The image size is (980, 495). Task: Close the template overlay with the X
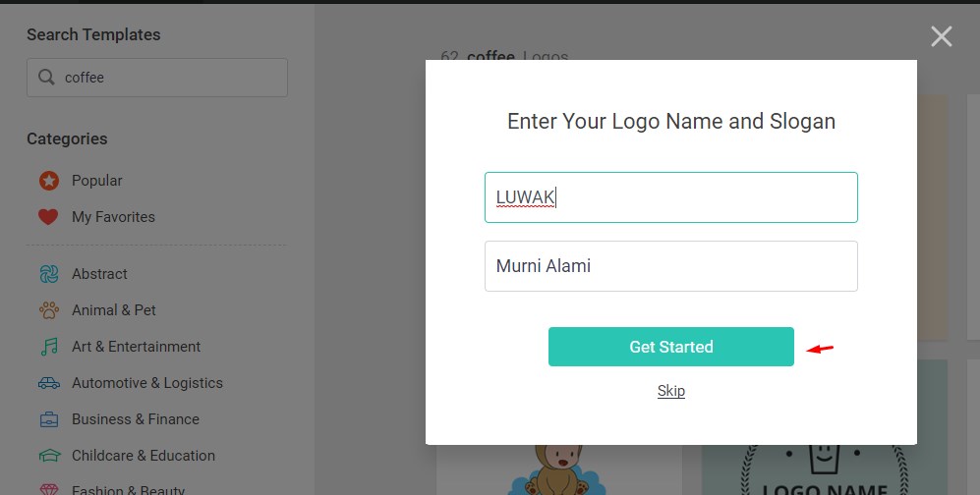(942, 36)
